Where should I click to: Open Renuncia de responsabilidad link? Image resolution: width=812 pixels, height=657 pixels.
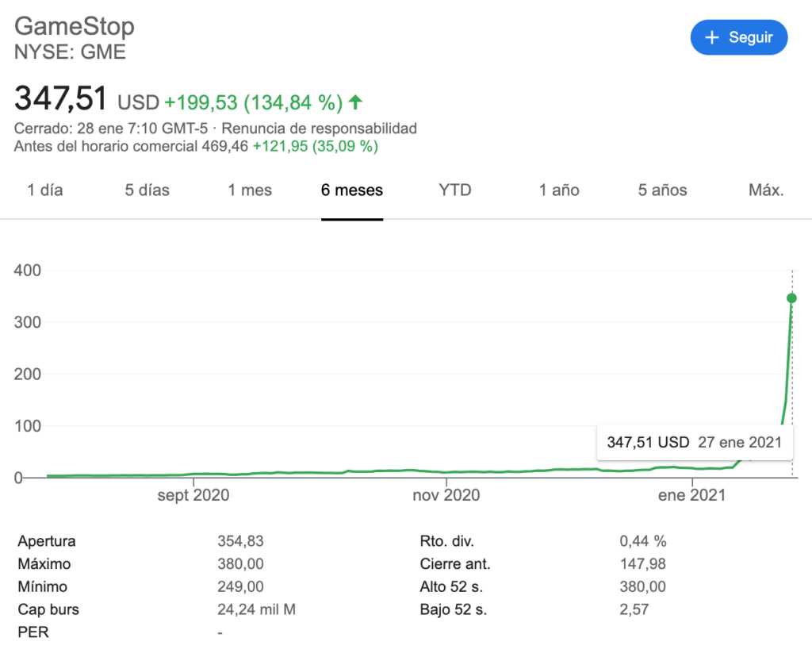[319, 129]
